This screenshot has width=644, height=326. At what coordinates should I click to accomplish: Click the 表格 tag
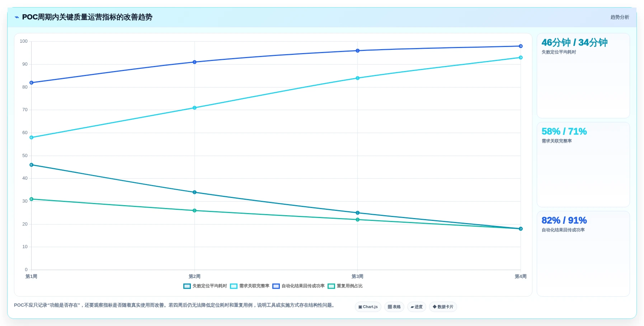(394, 307)
